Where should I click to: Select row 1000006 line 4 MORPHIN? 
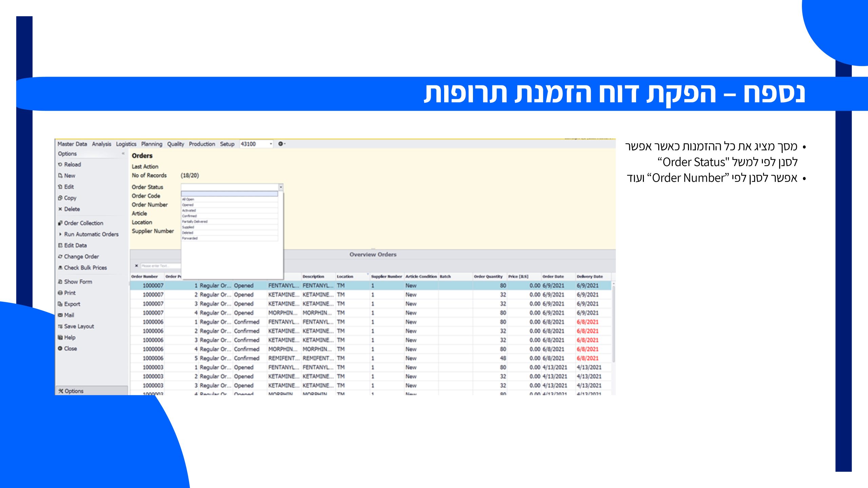pos(371,349)
